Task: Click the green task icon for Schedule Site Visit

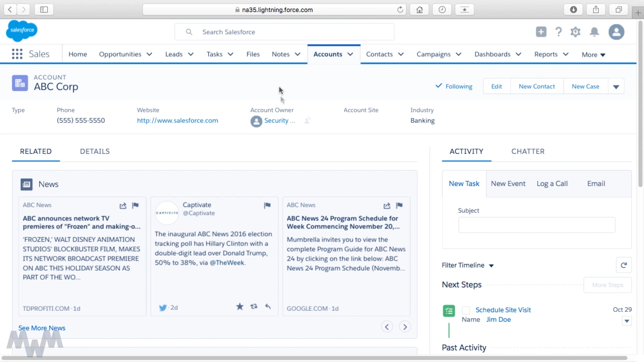Action: click(x=449, y=311)
